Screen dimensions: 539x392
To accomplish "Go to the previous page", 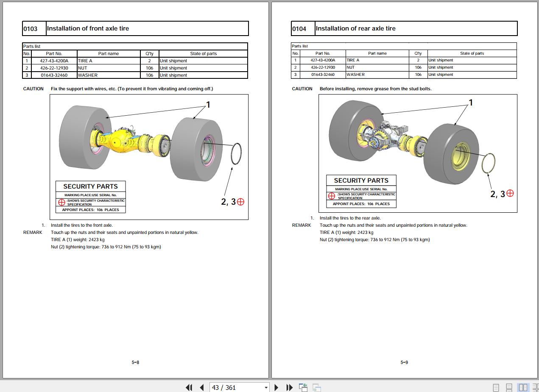I will [x=202, y=387].
